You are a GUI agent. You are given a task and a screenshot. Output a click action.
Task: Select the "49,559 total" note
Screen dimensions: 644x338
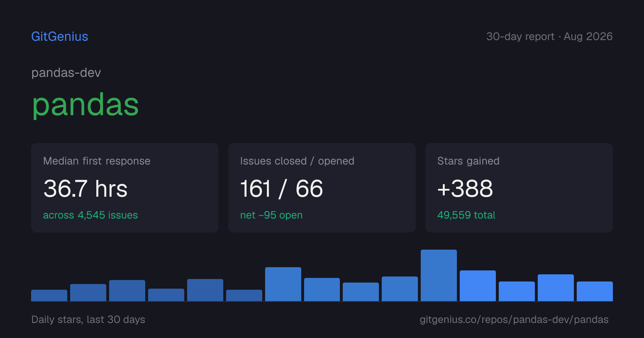coord(466,215)
